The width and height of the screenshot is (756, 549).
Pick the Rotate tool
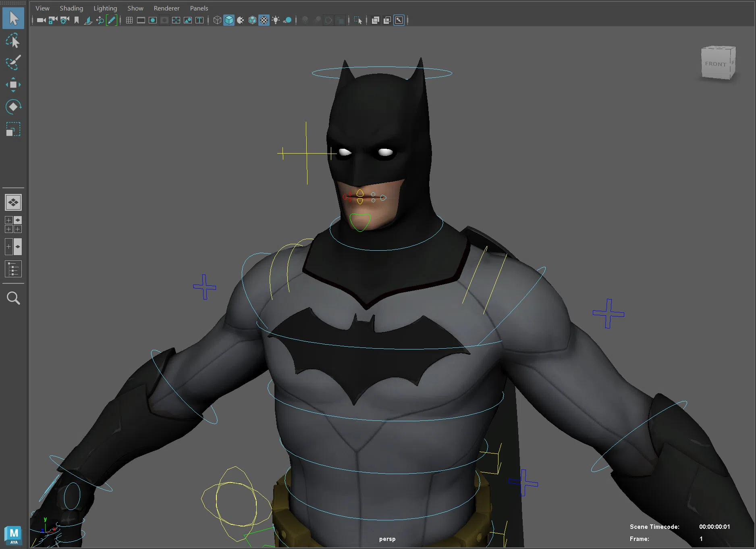pyautogui.click(x=13, y=107)
